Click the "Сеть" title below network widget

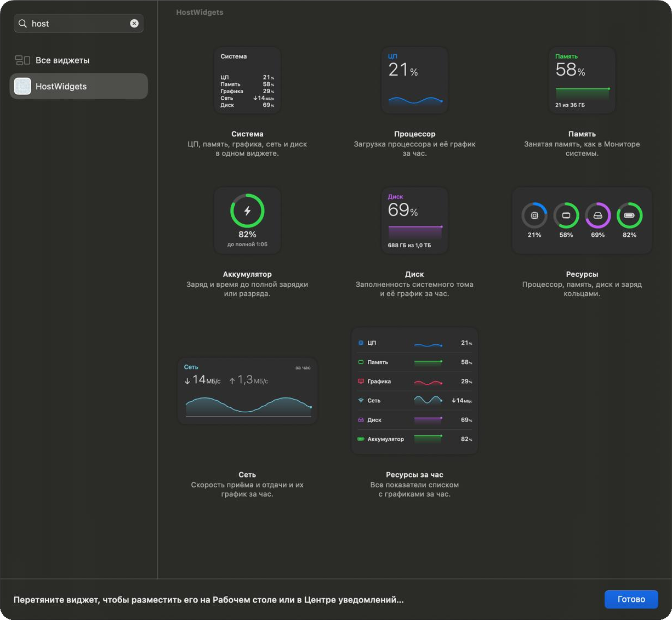coord(247,475)
